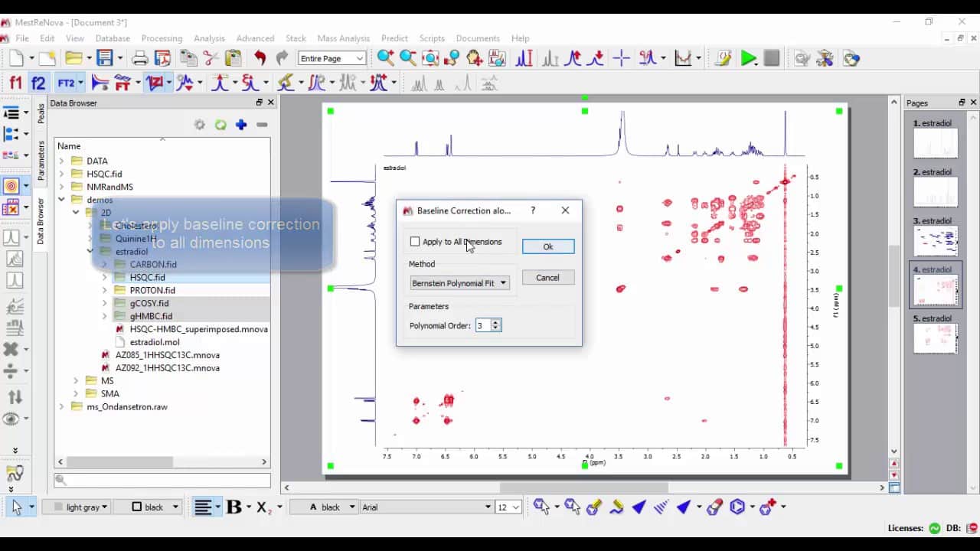This screenshot has height=551, width=980.
Task: Click the blue plus Add icon in Data Browser
Action: coord(241,125)
